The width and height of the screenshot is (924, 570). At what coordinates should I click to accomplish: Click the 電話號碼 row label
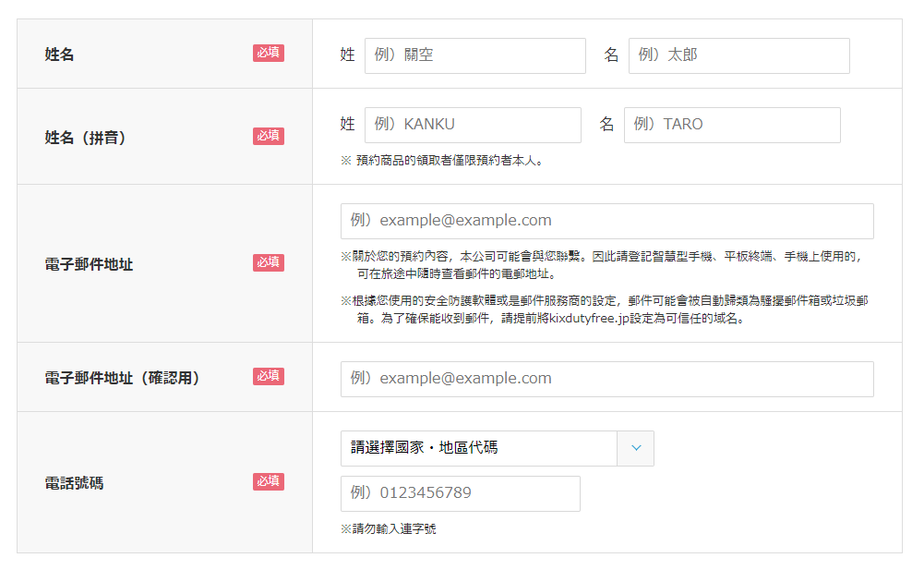point(74,482)
